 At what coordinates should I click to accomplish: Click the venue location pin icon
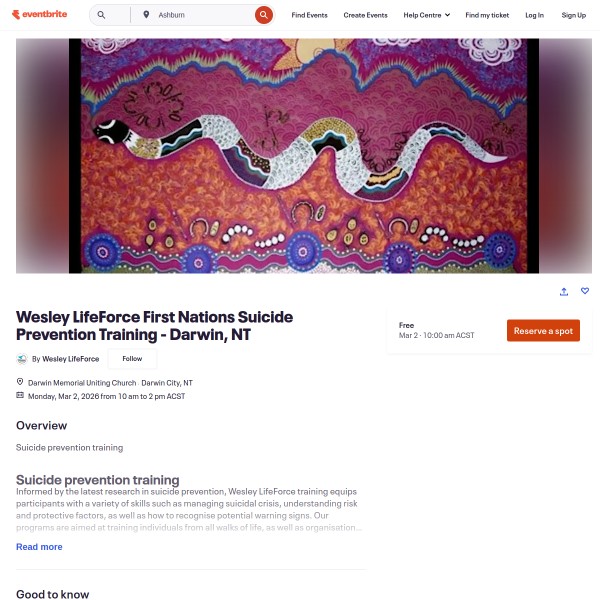click(x=20, y=382)
